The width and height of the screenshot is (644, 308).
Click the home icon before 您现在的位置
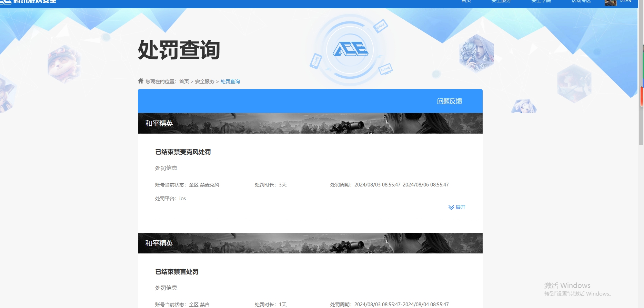pyautogui.click(x=141, y=81)
